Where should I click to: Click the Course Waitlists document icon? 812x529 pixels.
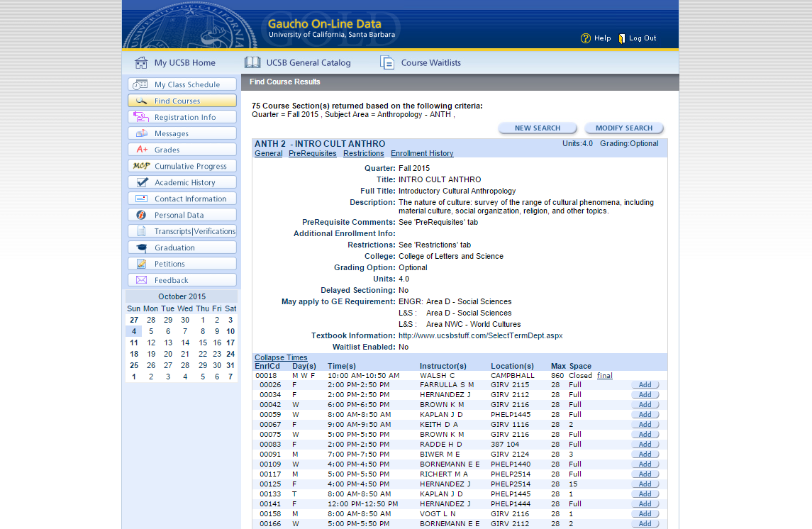tap(386, 62)
